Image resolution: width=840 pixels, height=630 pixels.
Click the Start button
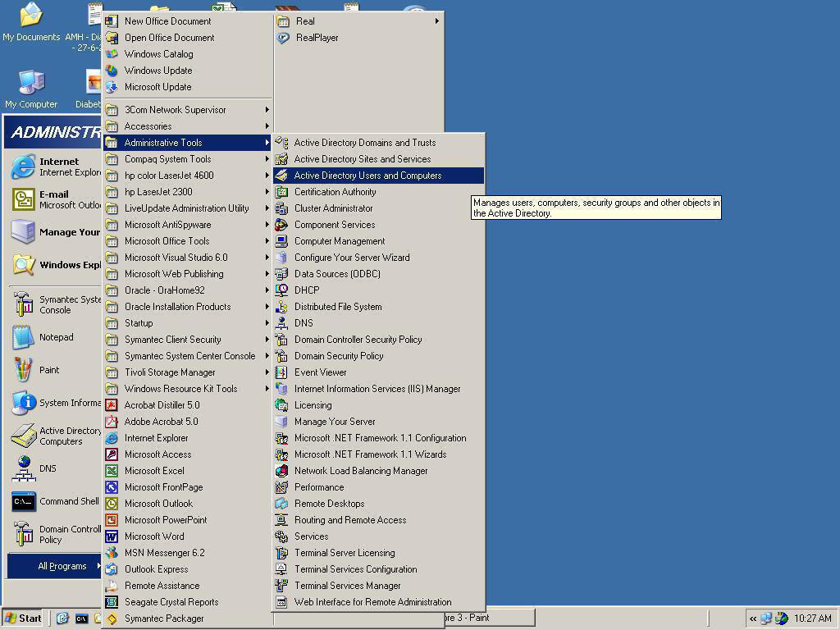[x=23, y=619]
